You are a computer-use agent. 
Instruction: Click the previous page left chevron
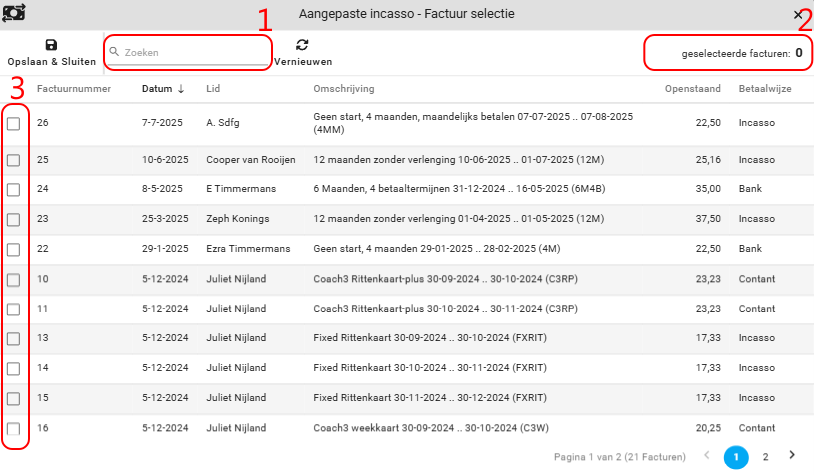pos(707,456)
